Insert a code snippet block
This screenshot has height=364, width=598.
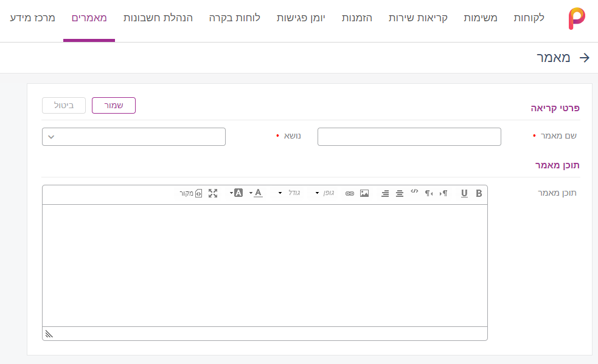(414, 193)
